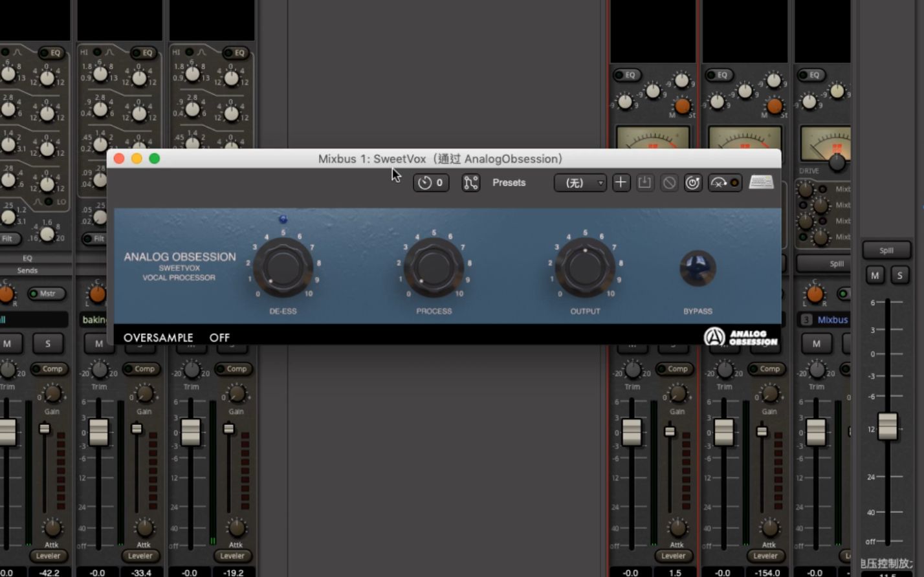The image size is (924, 577).
Task: Toggle the Mstr button on first channel
Action: tap(47, 294)
